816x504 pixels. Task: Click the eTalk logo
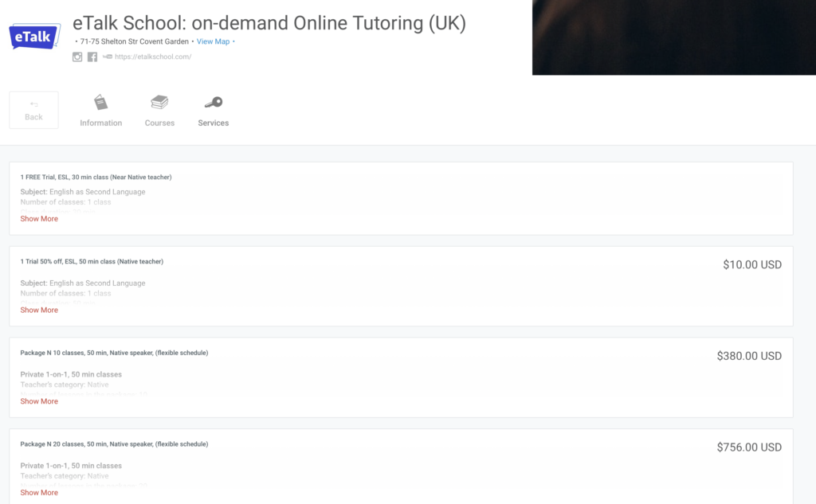34,37
